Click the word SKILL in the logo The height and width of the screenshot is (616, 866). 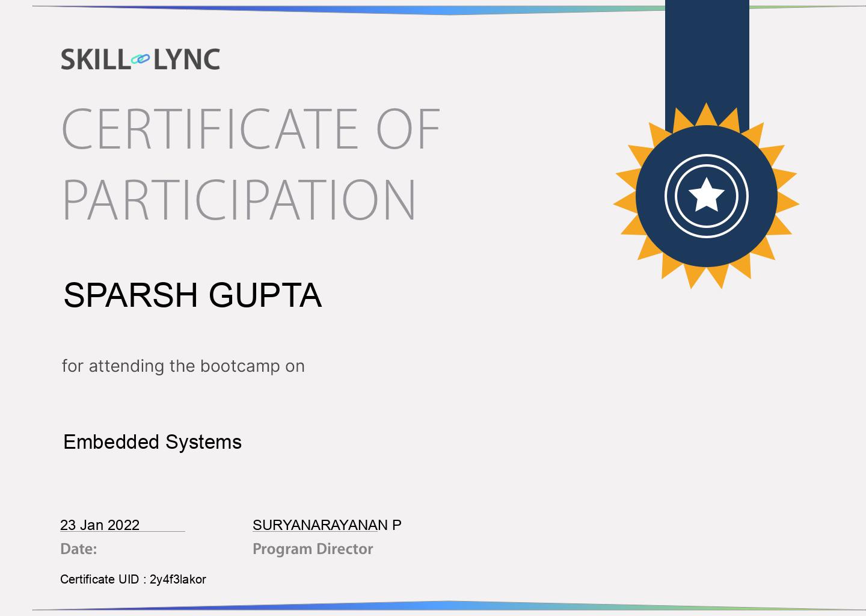[x=94, y=60]
